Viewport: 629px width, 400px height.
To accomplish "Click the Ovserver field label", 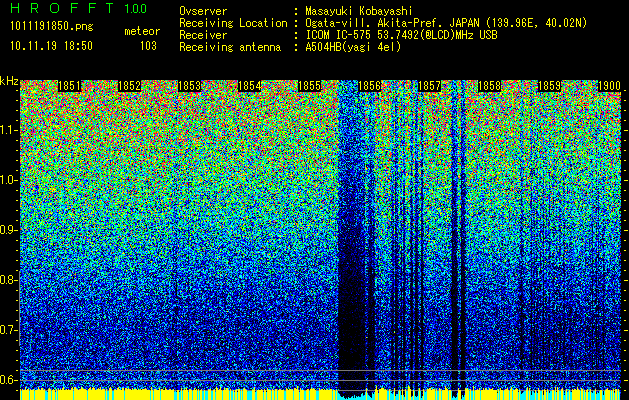I will pos(203,11).
